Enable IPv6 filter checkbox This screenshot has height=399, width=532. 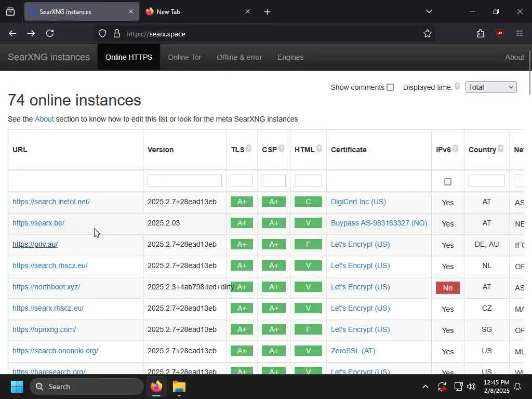click(448, 182)
